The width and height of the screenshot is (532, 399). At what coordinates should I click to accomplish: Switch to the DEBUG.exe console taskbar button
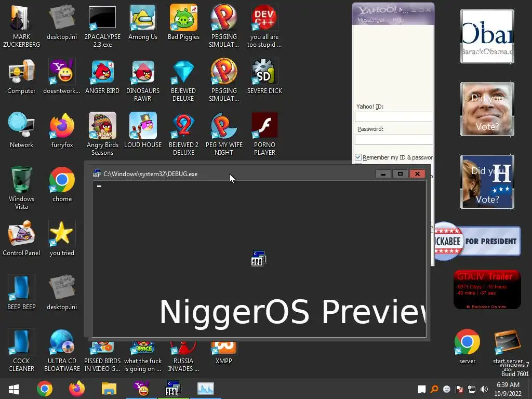point(173,389)
